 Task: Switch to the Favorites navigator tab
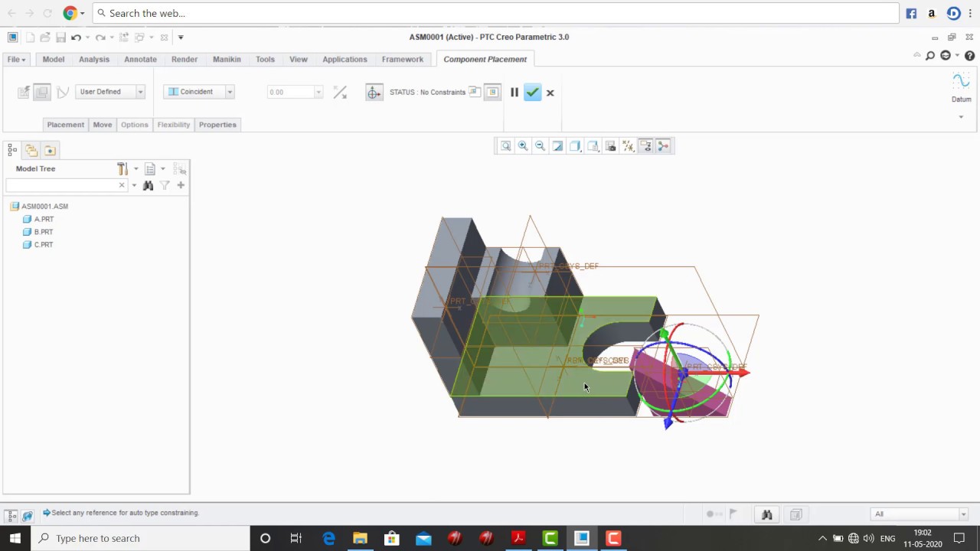tap(50, 150)
